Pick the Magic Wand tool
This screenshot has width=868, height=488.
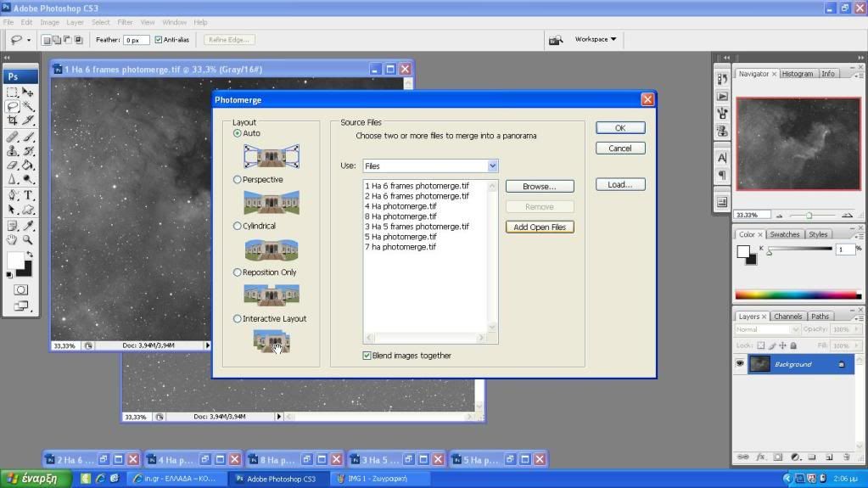(28, 106)
